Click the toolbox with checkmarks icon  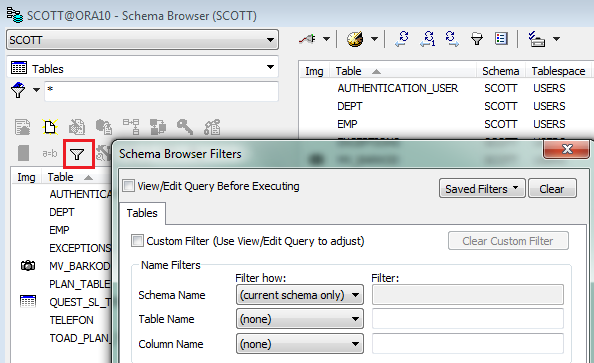point(536,39)
